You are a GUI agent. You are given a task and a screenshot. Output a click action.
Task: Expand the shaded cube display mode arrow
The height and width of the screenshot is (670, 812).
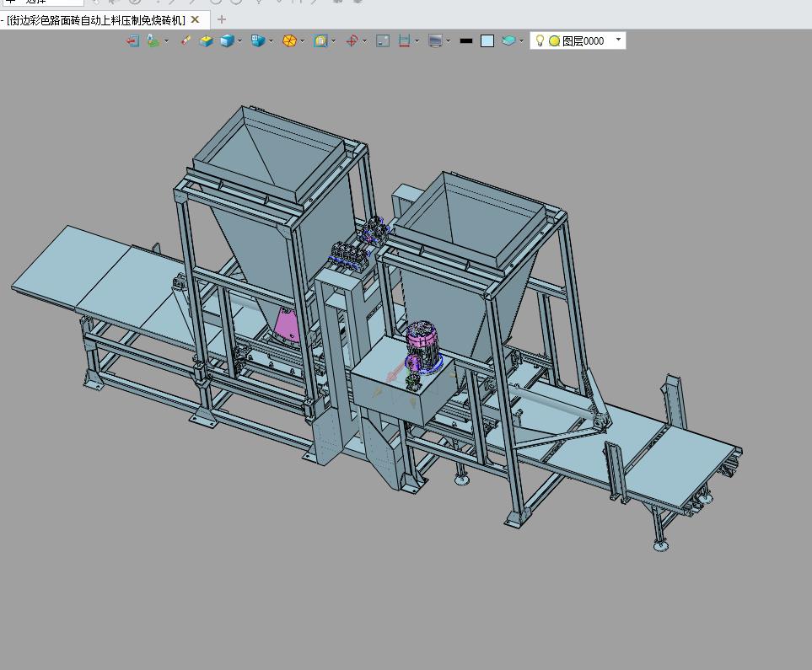coord(239,41)
